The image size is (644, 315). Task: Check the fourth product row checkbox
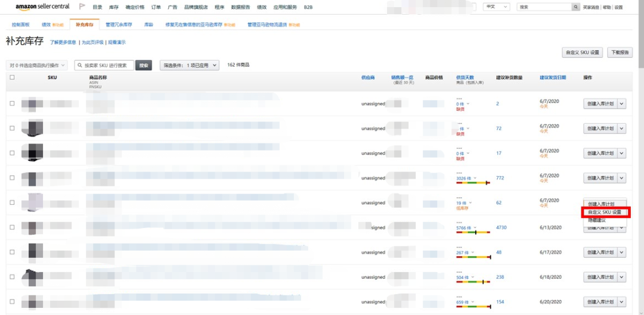tap(12, 178)
